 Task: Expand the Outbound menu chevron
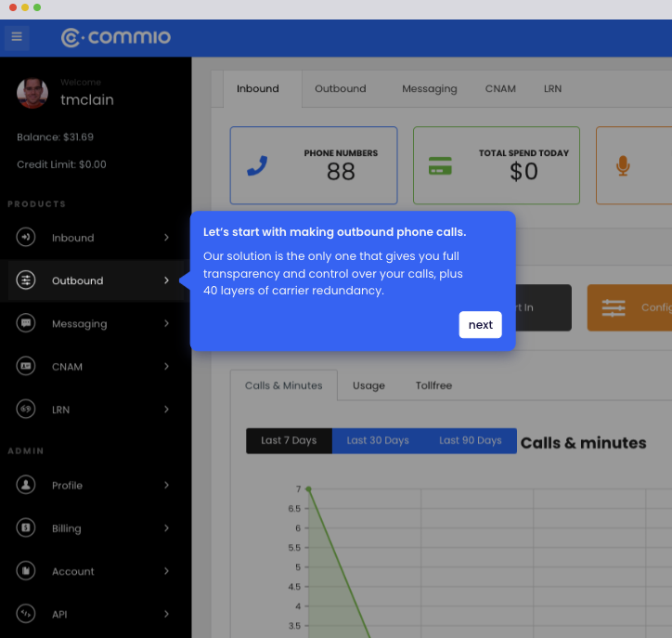pos(167,280)
